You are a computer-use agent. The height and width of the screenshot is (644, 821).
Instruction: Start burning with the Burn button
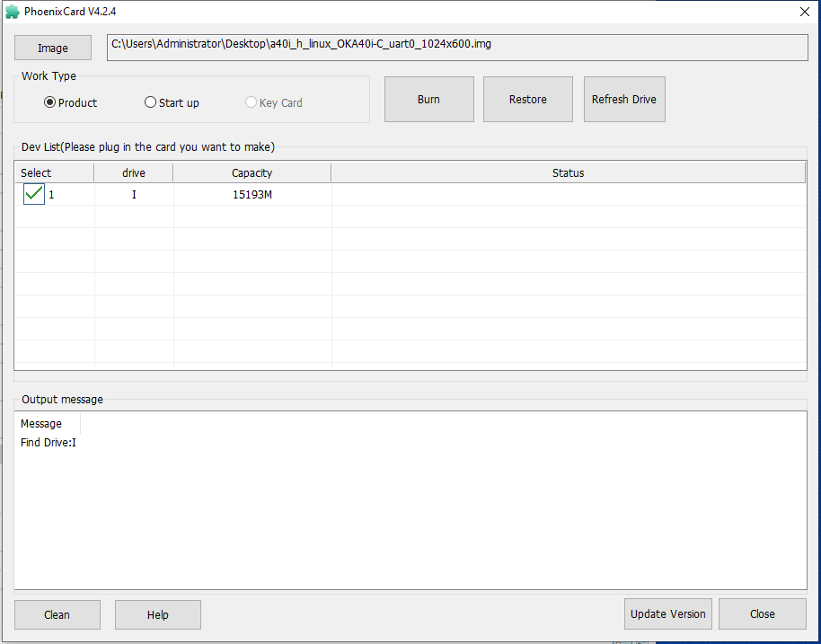[x=428, y=100]
